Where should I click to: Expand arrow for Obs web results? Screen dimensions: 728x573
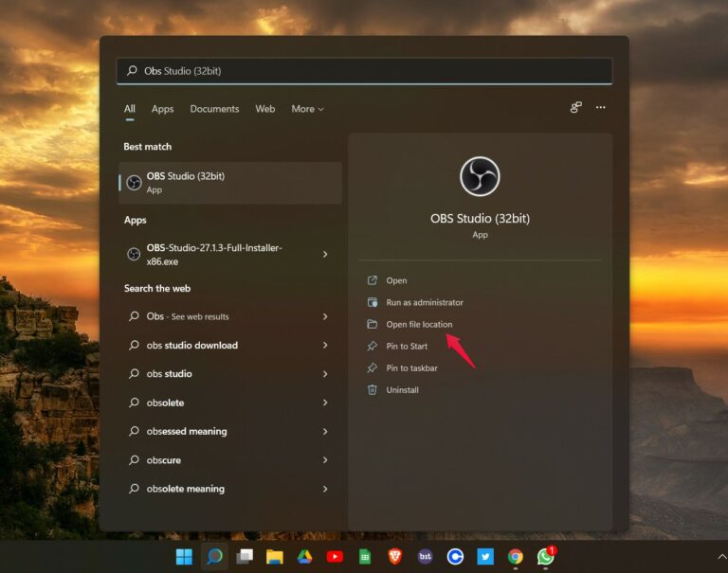point(325,316)
